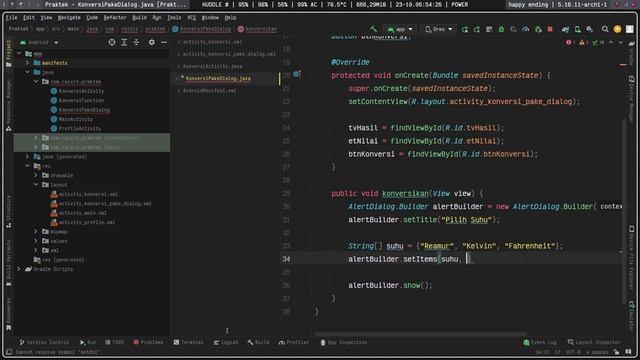Expand the manifests folder

coord(27,63)
